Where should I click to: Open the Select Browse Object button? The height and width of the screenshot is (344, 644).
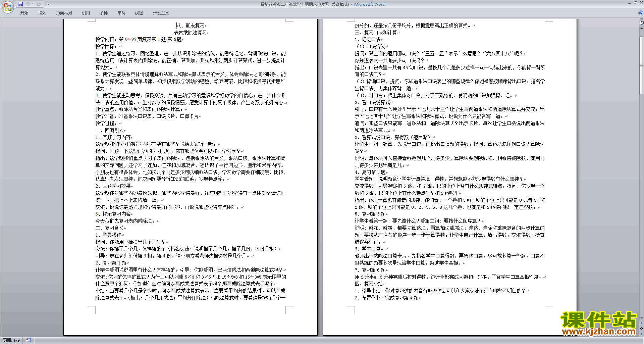pyautogui.click(x=641, y=328)
